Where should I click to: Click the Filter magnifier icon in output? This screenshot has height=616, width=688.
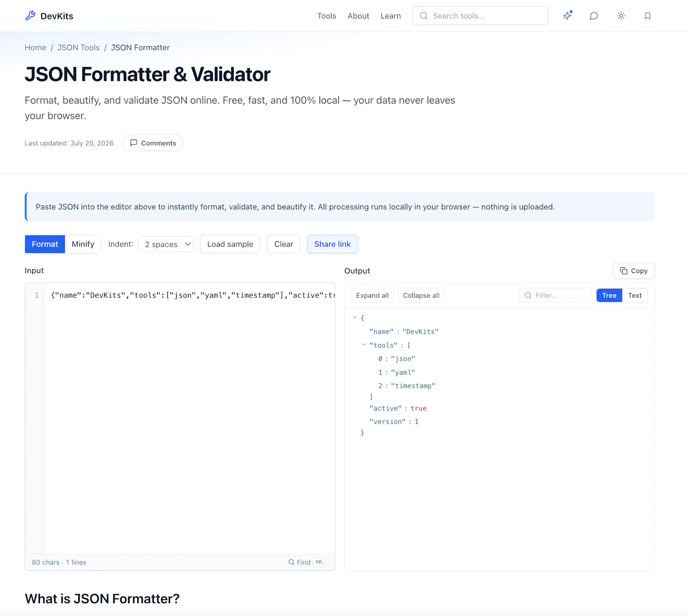click(x=528, y=295)
